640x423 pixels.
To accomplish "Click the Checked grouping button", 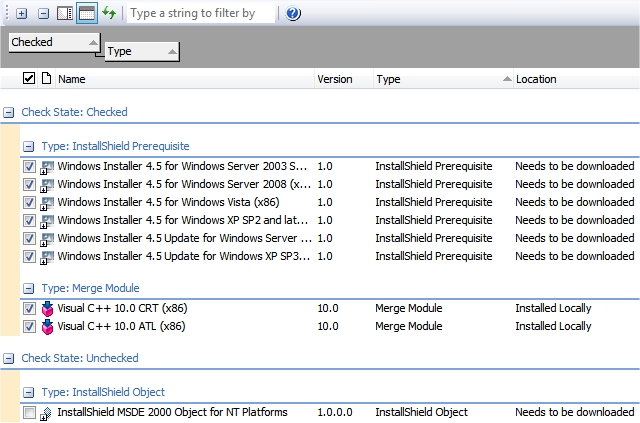I will (x=54, y=42).
